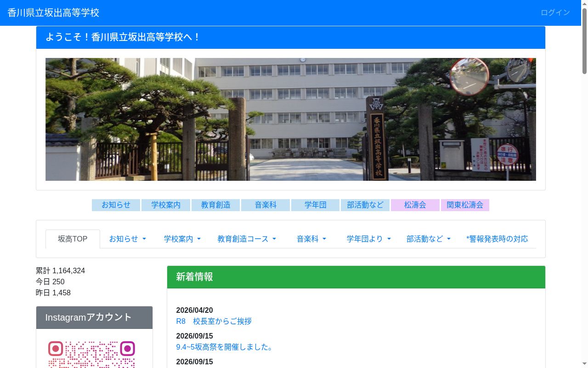Click the 累計 1,164,324 counter text

60,270
